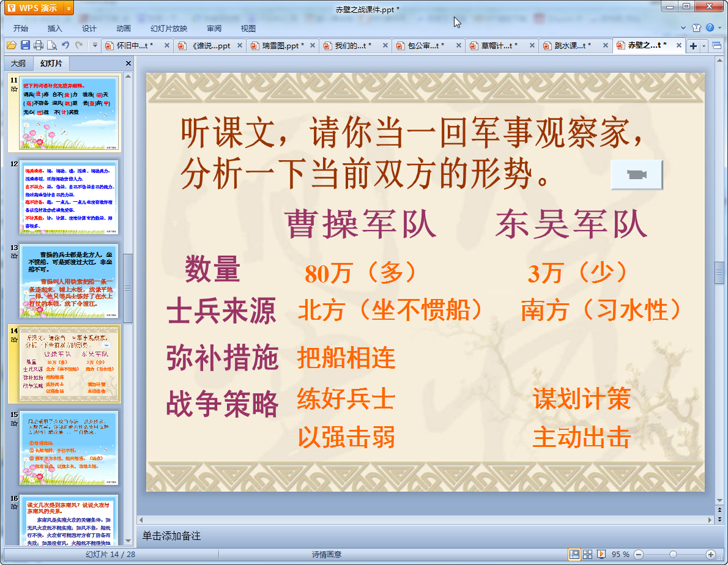This screenshot has height=565, width=728.
Task: Click the animation star icon beside slide 11
Action: point(14,89)
